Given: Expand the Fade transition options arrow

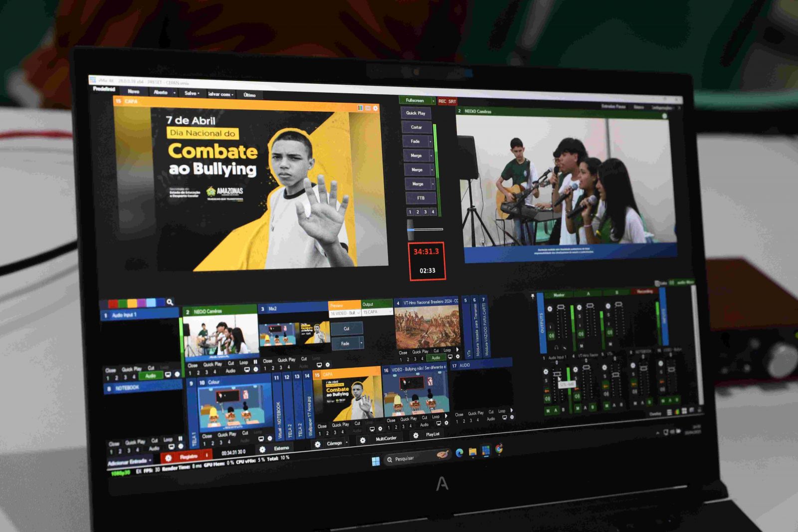Looking at the screenshot, I should click(x=430, y=142).
